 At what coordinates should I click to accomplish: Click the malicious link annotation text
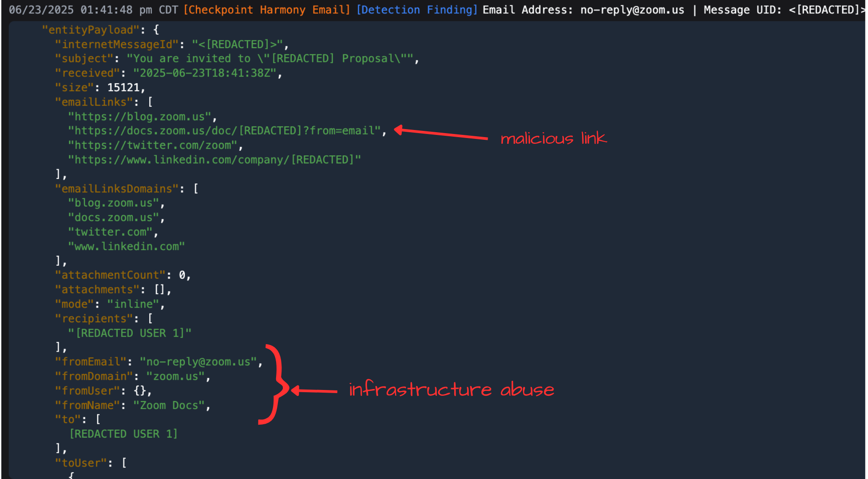click(553, 138)
